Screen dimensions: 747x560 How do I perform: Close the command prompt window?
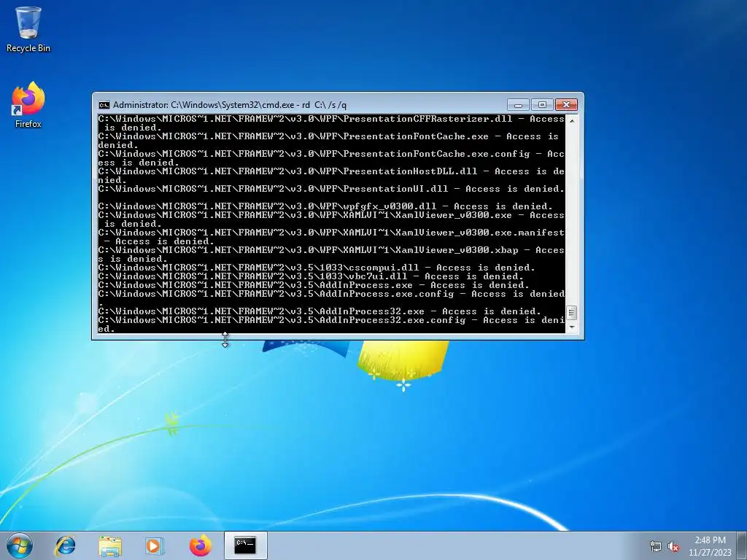(566, 104)
